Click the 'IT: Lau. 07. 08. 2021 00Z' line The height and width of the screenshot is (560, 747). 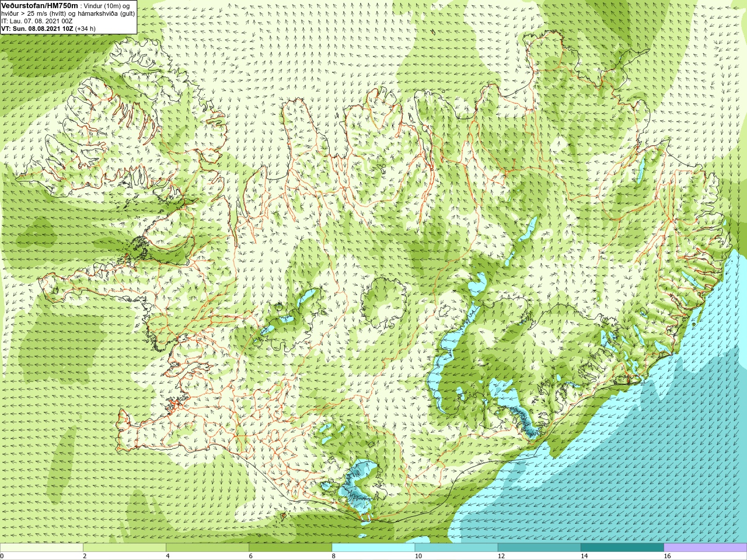point(37,21)
